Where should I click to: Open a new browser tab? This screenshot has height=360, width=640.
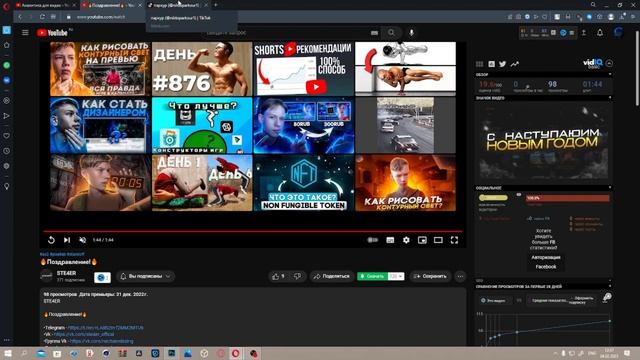pos(216,5)
